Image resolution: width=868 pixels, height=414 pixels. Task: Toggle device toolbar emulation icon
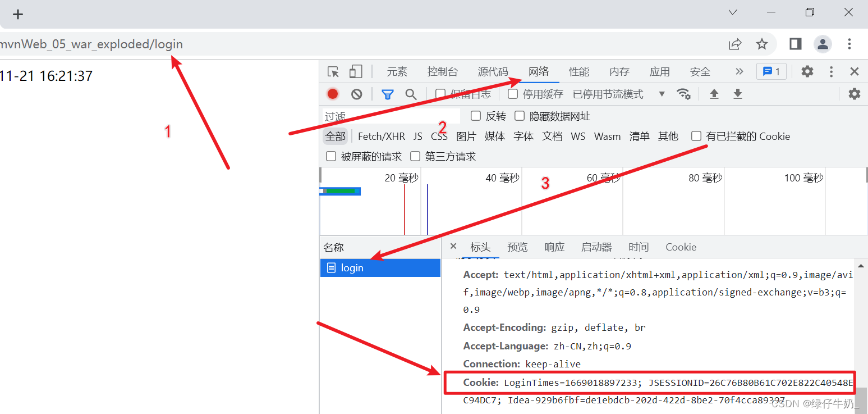(356, 71)
